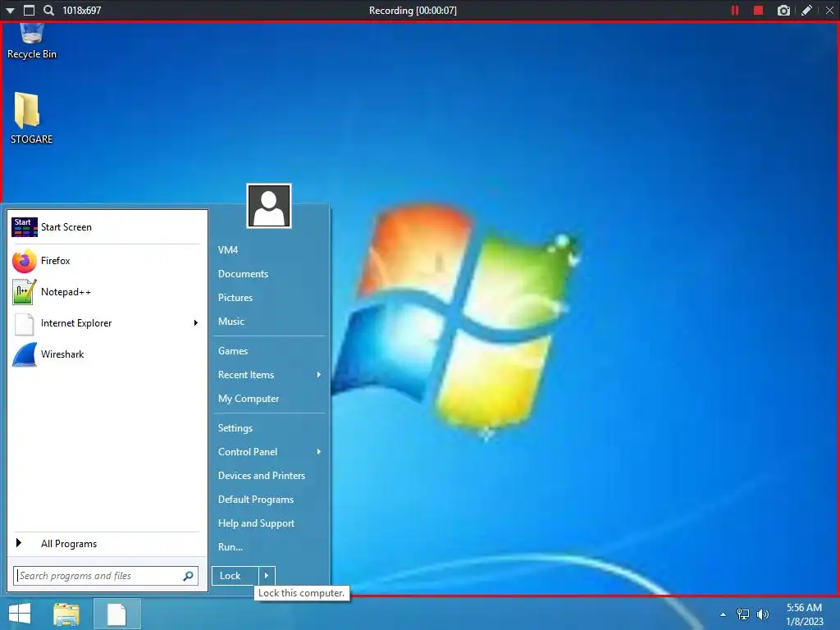The image size is (840, 630).
Task: Open File Explorer from the taskbar
Action: [66, 614]
